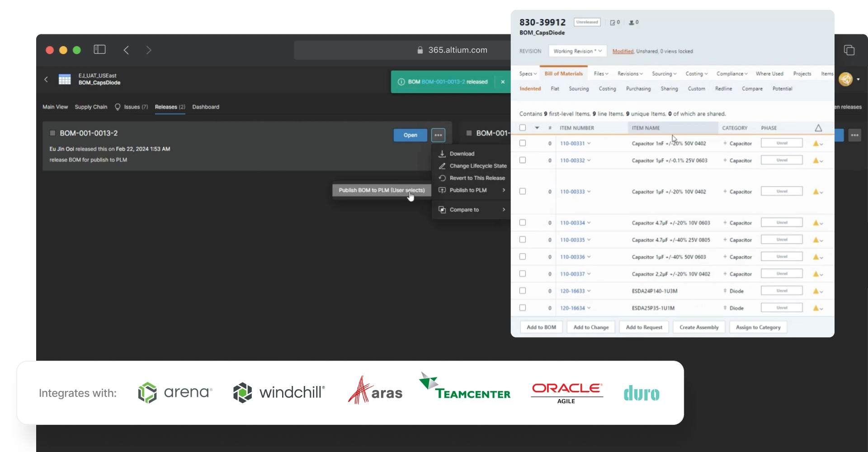Click the browser tabs overview icon
Viewport: 868px width, 452px height.
(849, 50)
